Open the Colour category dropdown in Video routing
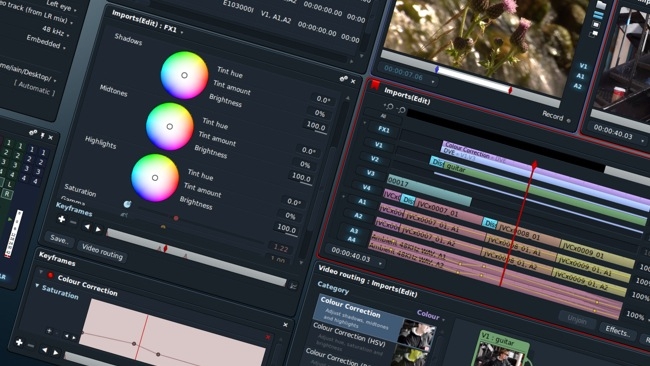Screen dimensions: 650x366 [x=430, y=316]
